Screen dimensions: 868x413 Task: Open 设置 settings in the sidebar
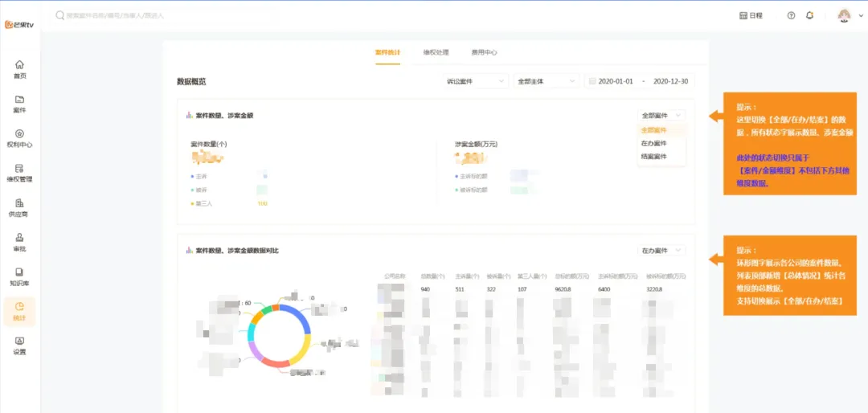(x=20, y=346)
